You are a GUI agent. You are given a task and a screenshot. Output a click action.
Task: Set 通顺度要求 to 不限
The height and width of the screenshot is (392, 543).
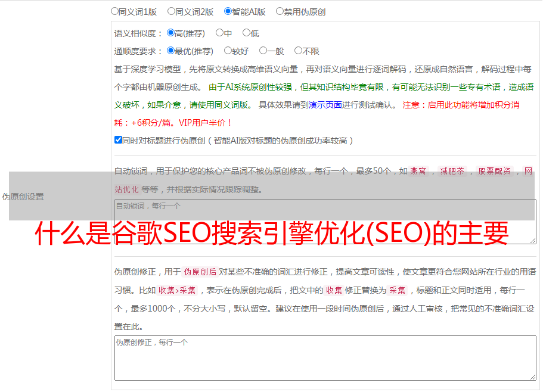(x=298, y=51)
